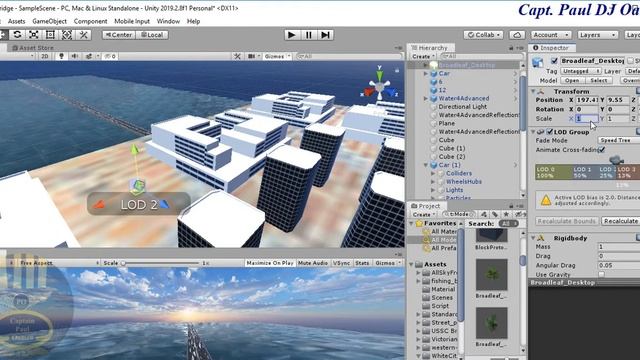Click the blue Z axis cone of scene gizmo

(391, 92)
